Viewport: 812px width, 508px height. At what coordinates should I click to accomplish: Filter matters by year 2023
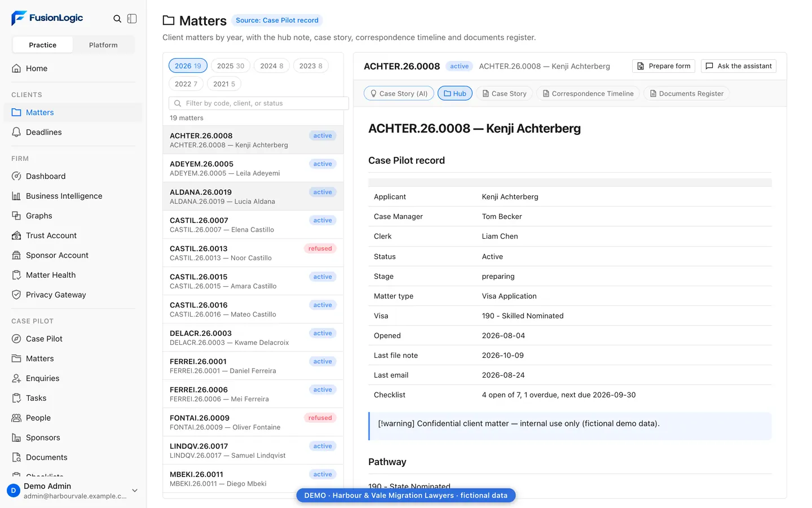[x=311, y=66]
